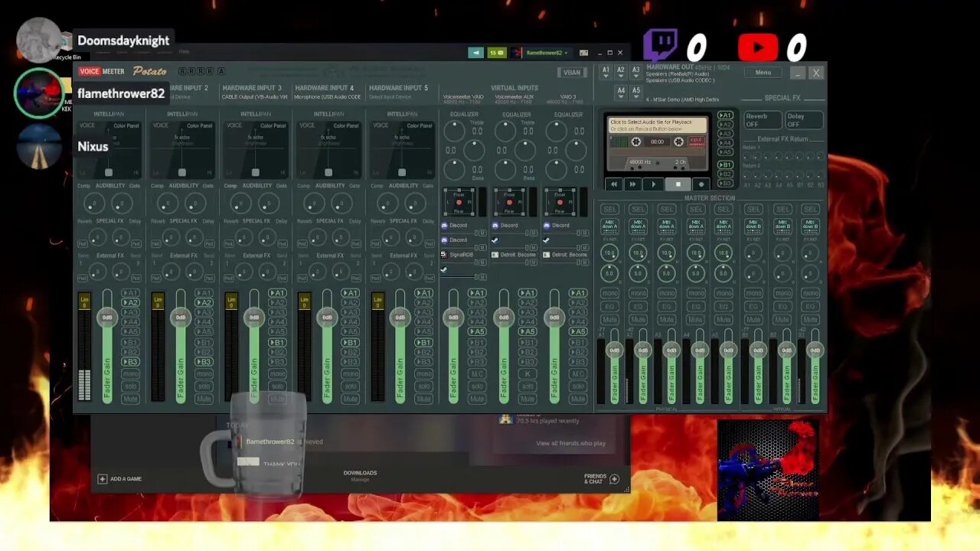Toggle B1 bus on Hardware Input 3
Viewport: 980px width, 551px height.
coord(278,343)
